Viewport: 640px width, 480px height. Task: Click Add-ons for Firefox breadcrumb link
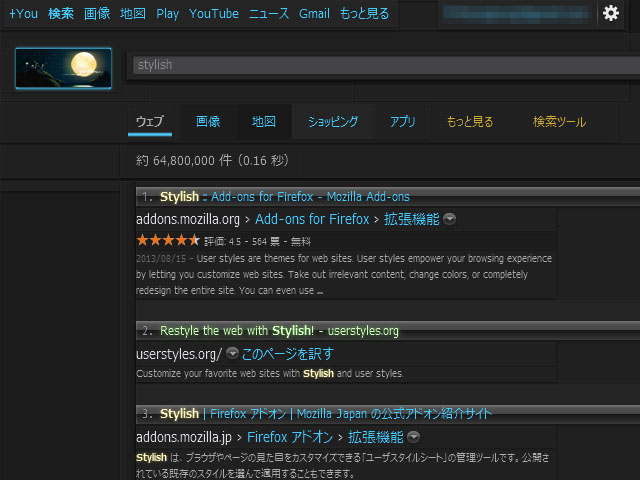click(x=312, y=219)
